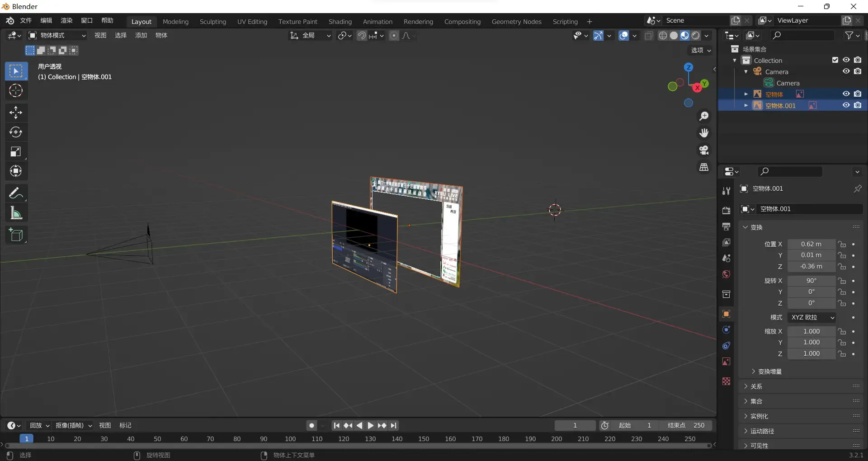
Task: Click frame 100 on the timeline ruler
Action: (290, 439)
